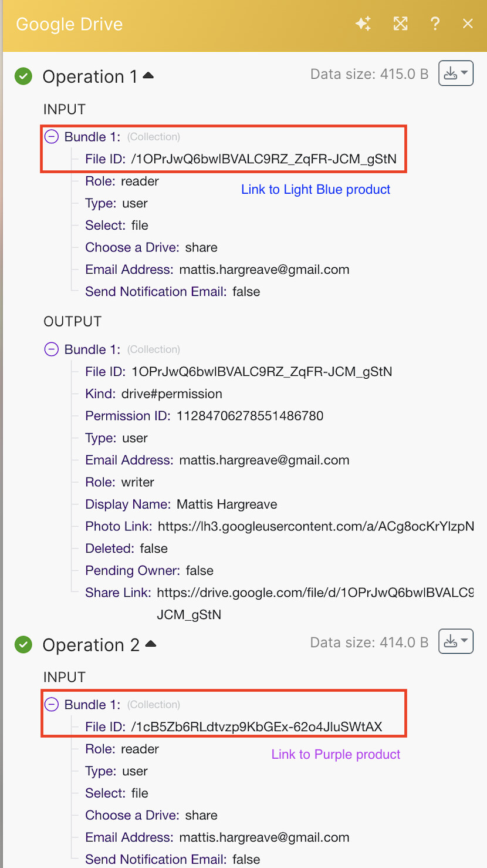This screenshot has width=487, height=868.
Task: Collapse Operation 2 input Bundle 1
Action: 52,705
